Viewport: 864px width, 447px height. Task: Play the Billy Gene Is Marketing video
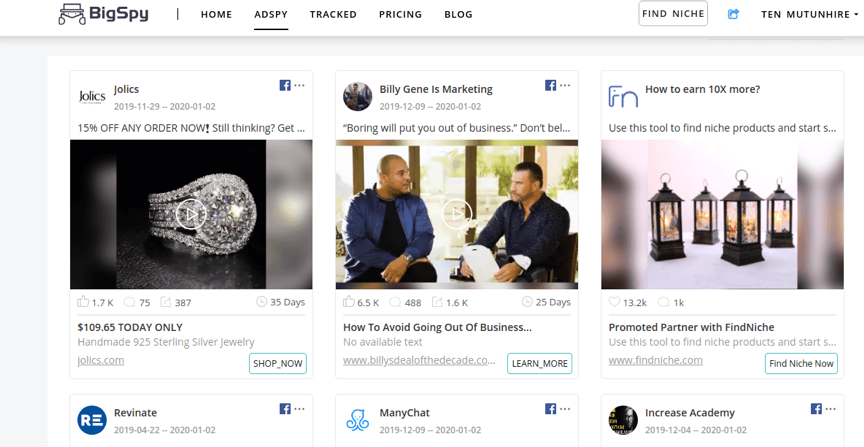(456, 214)
